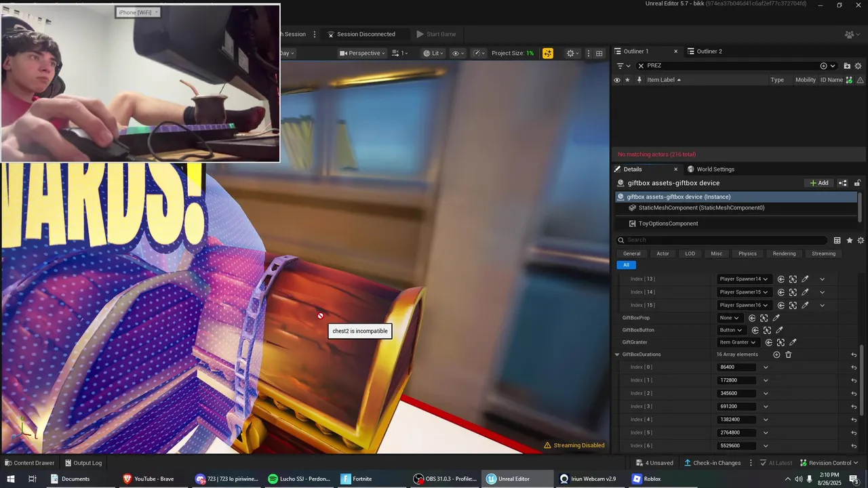
Task: Open element options chevron for Index 15 spawner
Action: tap(822, 305)
